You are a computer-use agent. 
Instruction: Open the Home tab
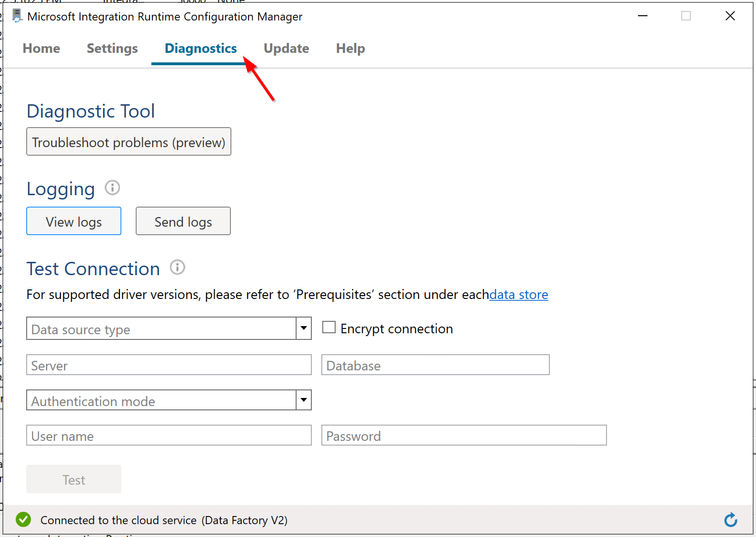point(41,49)
